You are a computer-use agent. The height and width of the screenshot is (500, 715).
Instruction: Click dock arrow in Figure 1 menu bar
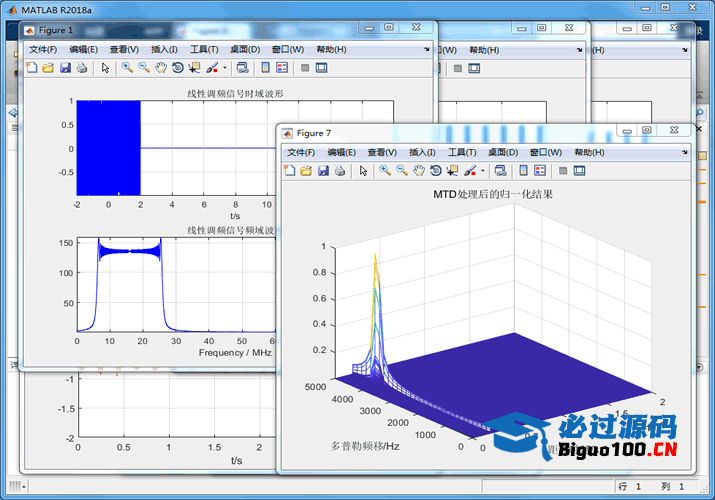pos(427,49)
